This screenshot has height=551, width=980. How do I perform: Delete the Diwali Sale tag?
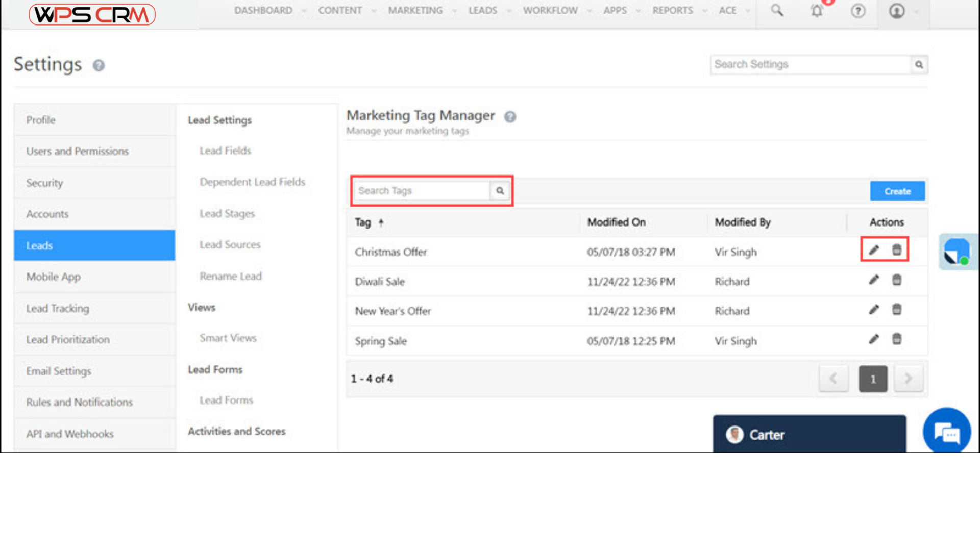897,280
